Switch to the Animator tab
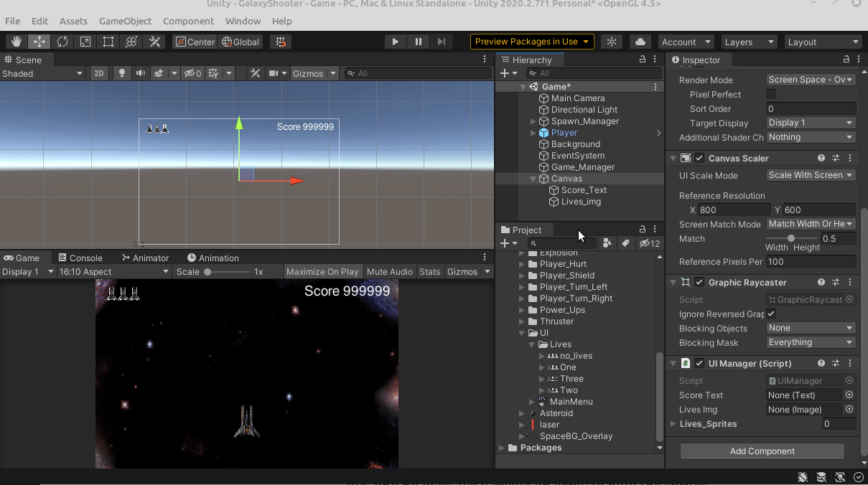Viewport: 868px width, 485px height. [146, 258]
